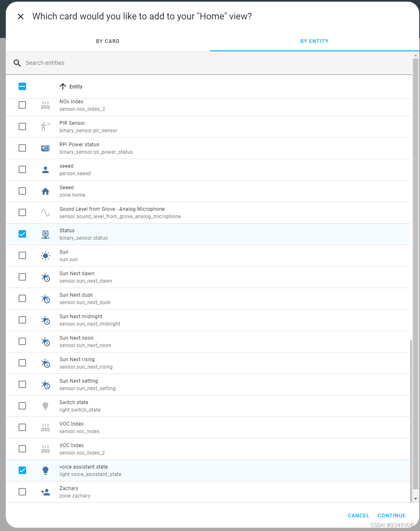Click the sort arrow on the Entity column
Screen dimensions: 420x531
(62, 86)
